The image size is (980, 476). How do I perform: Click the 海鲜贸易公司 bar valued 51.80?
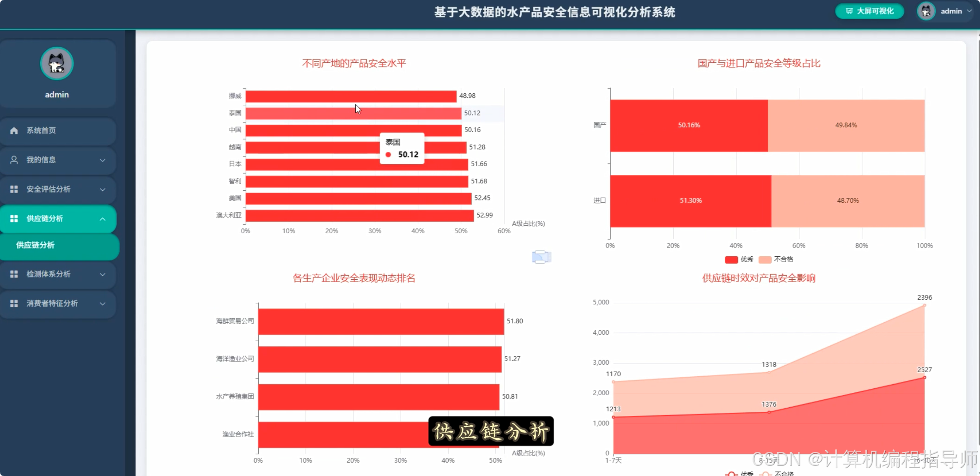[x=381, y=321]
